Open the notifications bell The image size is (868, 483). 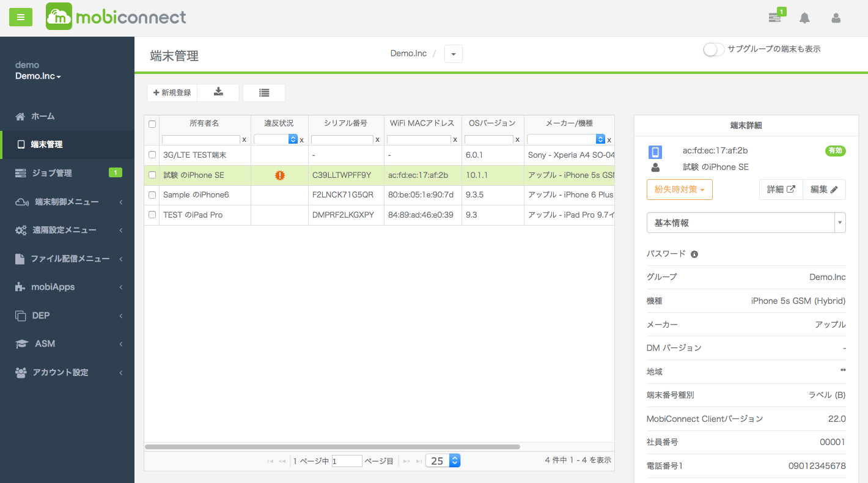pyautogui.click(x=804, y=18)
